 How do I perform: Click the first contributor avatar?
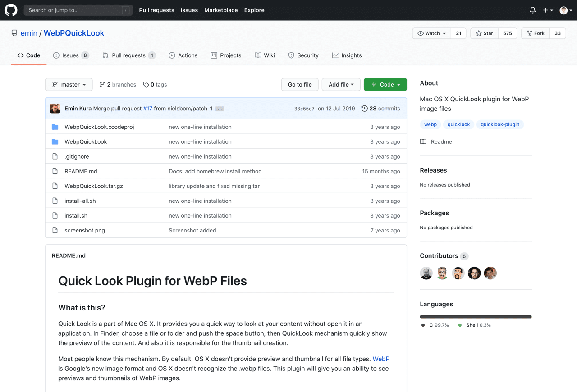pos(426,273)
